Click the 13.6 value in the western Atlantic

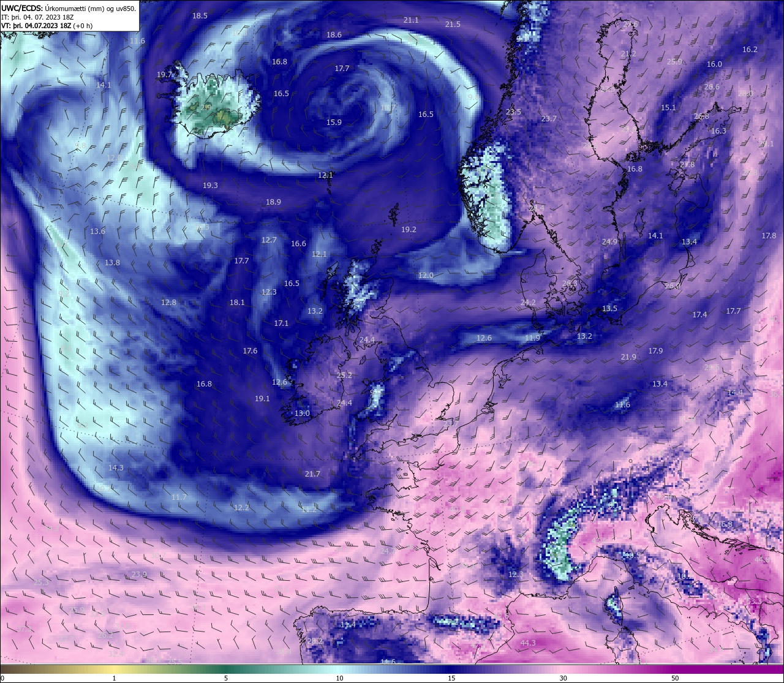pyautogui.click(x=97, y=232)
